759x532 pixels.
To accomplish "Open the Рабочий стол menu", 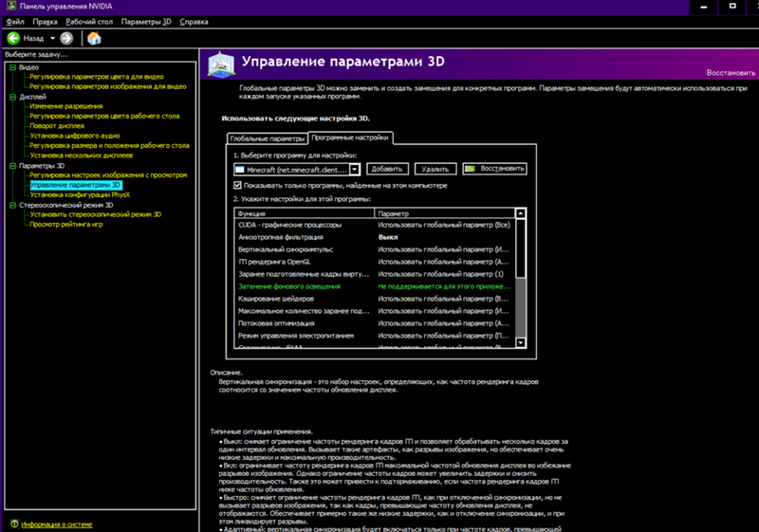I will pos(86,21).
